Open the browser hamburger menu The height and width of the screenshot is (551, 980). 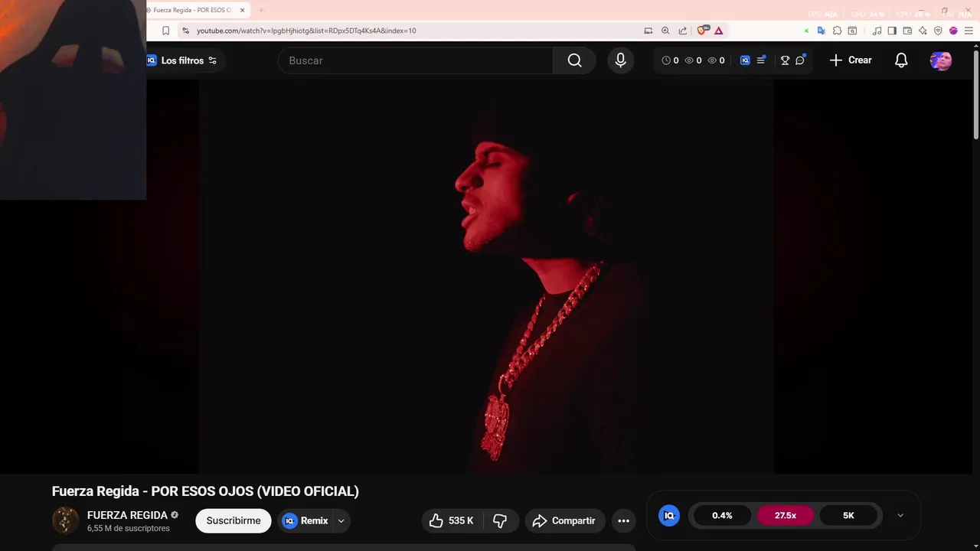(x=969, y=31)
